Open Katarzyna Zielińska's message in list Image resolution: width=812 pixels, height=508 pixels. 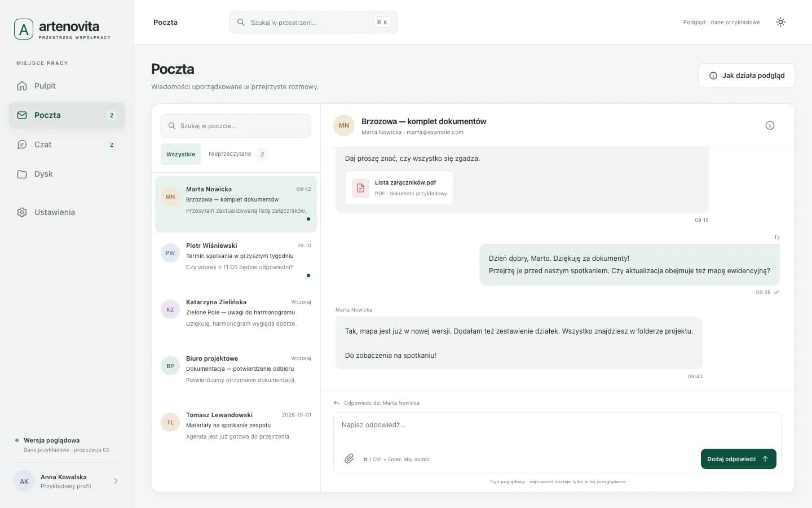tap(236, 317)
